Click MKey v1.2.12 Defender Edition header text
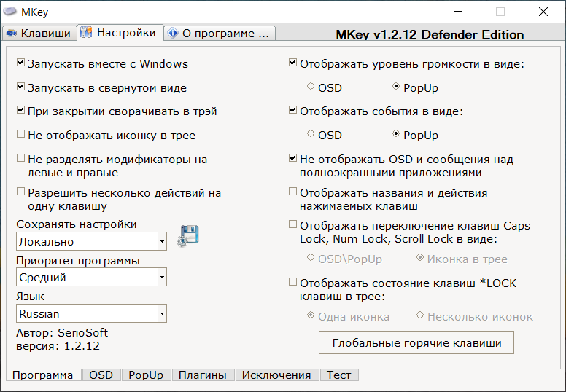Image resolution: width=566 pixels, height=392 pixels. pos(430,35)
